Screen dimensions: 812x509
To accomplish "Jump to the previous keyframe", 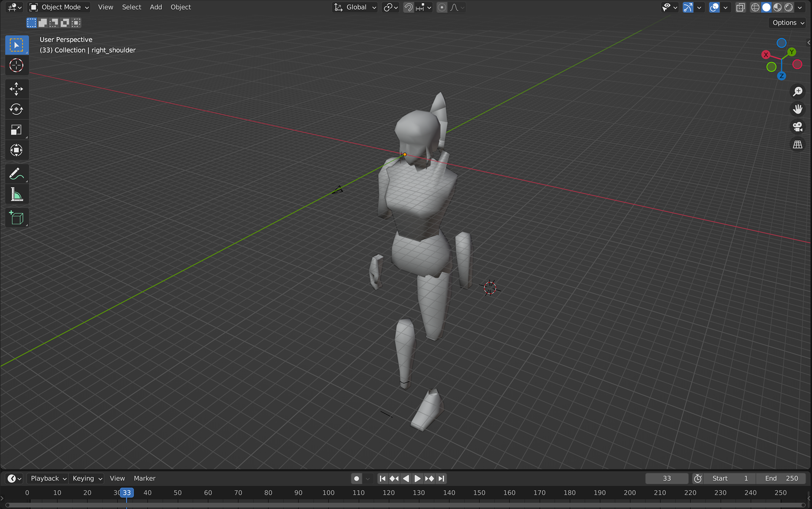I will pos(394,479).
